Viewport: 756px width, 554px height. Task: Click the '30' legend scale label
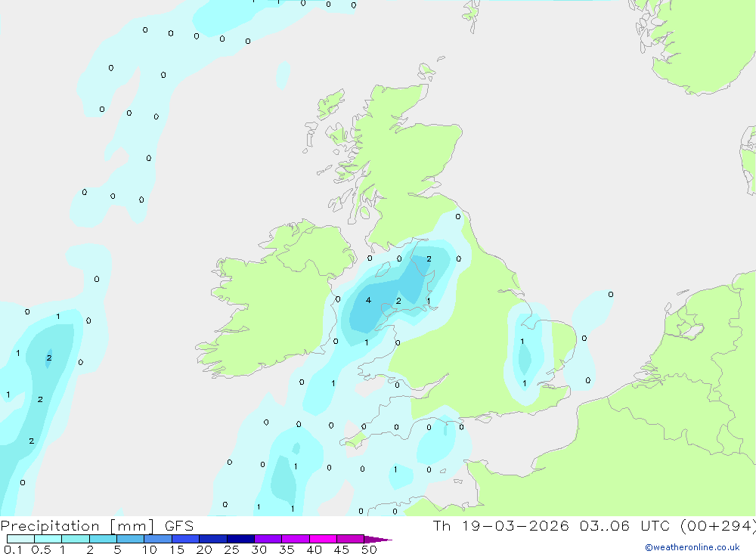(259, 549)
